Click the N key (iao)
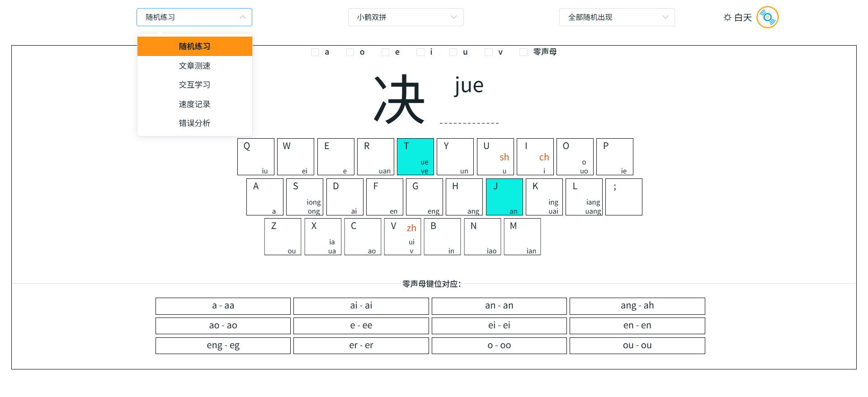The height and width of the screenshot is (397, 868). [483, 237]
